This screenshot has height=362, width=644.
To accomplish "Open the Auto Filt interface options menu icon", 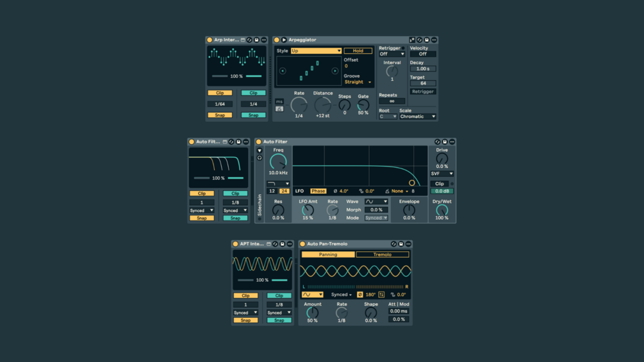I will (245, 142).
